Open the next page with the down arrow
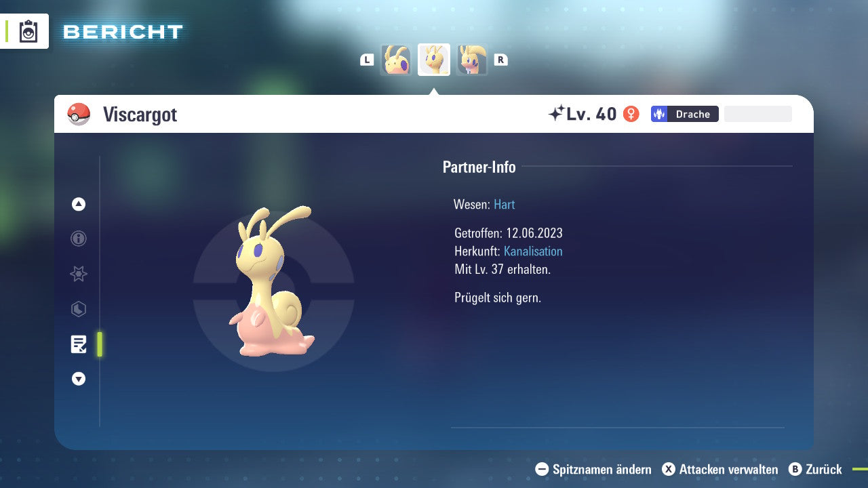Screen dimensions: 868x488 pos(78,379)
